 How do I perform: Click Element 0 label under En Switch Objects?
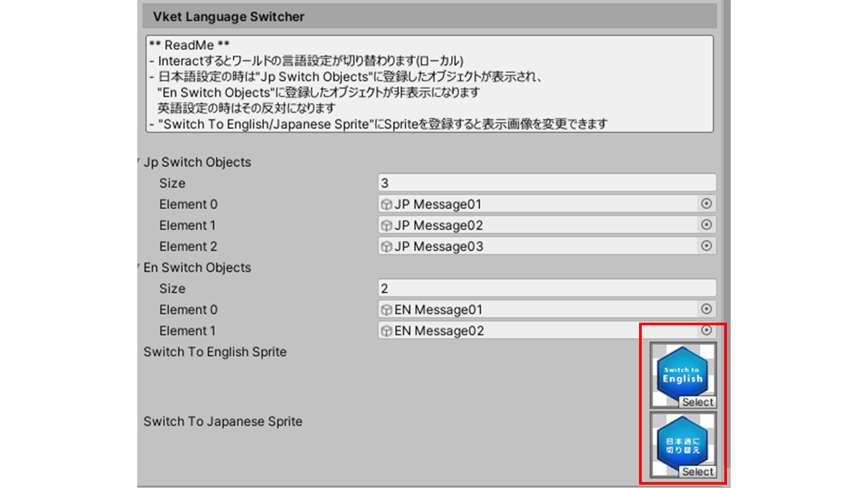pyautogui.click(x=188, y=310)
